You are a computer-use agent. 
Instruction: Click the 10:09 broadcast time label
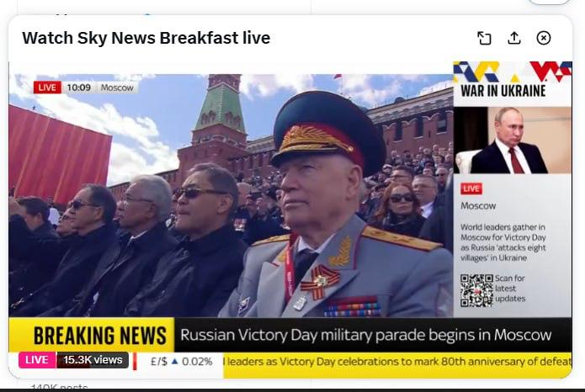point(79,87)
